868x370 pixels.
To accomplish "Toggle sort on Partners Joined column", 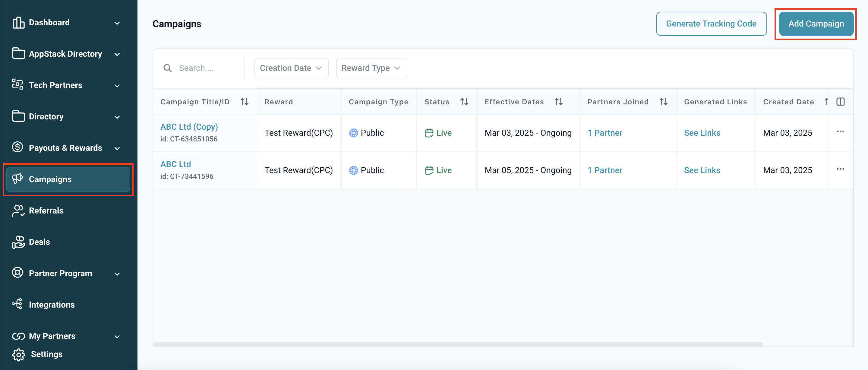I will pos(664,102).
